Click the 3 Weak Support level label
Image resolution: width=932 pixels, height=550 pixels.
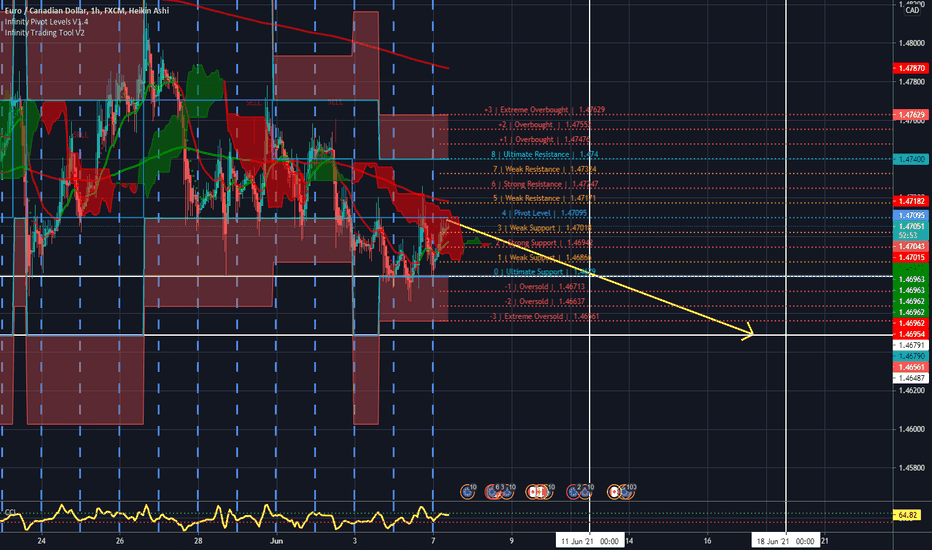point(544,228)
